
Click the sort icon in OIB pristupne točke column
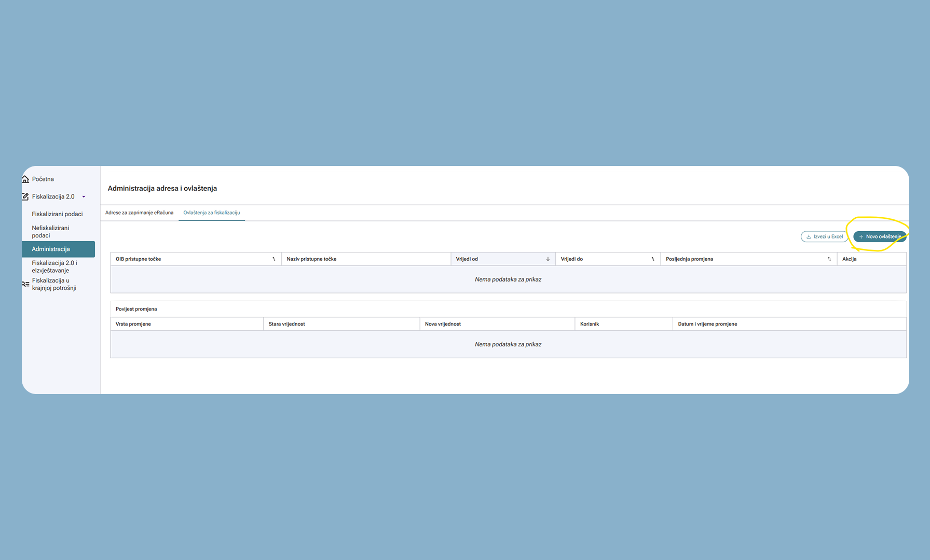[274, 259]
